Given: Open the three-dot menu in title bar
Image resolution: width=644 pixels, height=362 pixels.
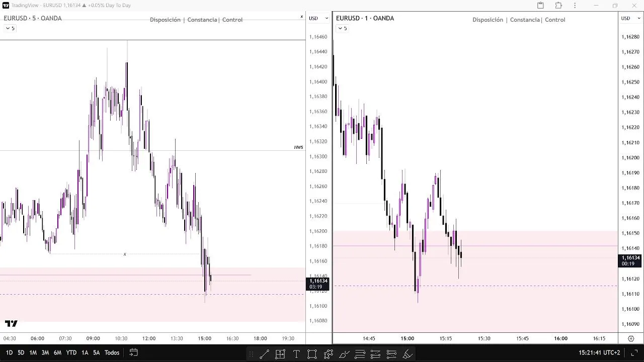Looking at the screenshot, I should [575, 6].
